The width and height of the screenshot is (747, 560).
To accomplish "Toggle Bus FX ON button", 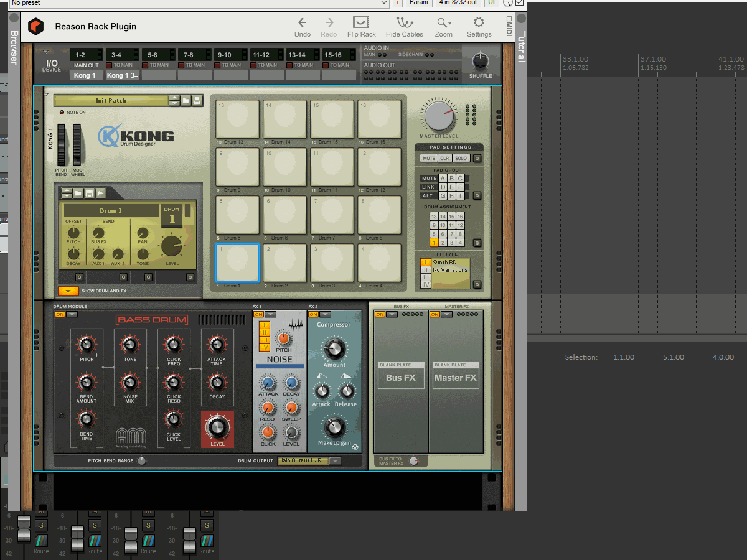I will 380,314.
